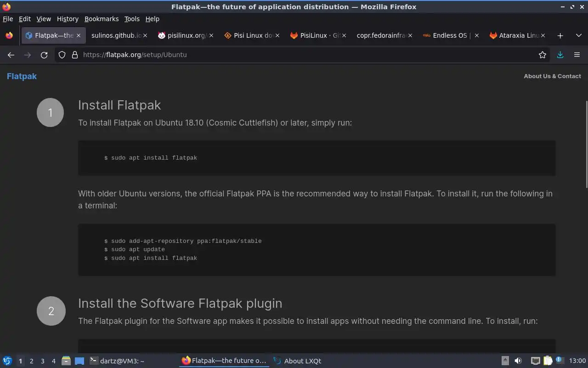
Task: Click the Flatpak home logo link
Action: coord(22,76)
